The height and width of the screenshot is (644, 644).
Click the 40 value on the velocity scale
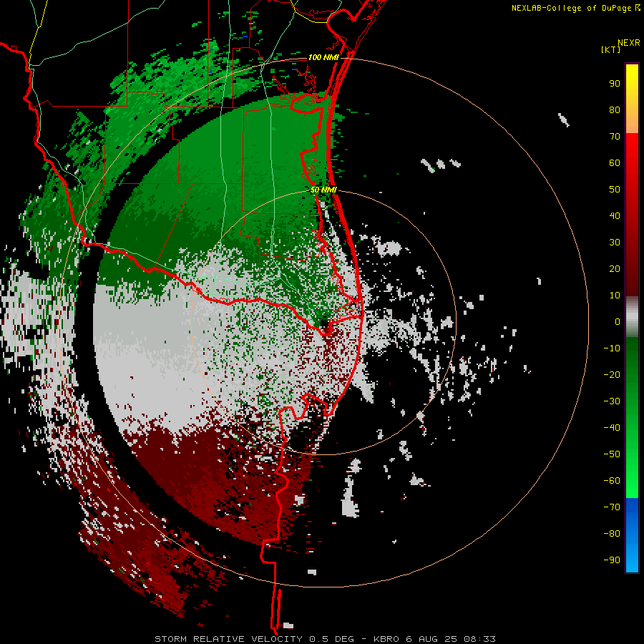point(615,215)
